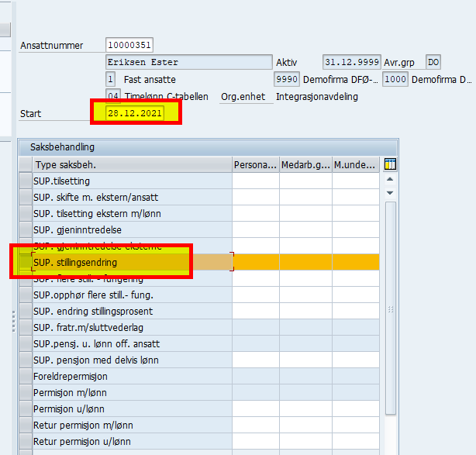The image size is (476, 455).
Task: Select row selector for Foreldrepermisjon
Action: click(26, 377)
